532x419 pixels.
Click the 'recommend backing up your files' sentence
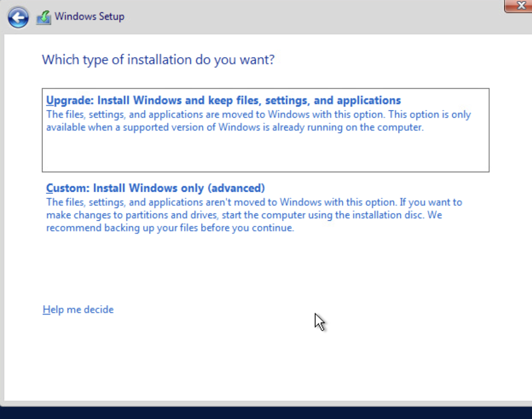tap(170, 228)
